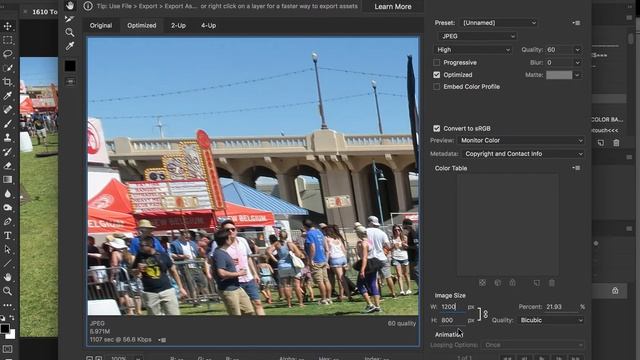Click the lock icon in background Layers panel
The image size is (640, 360).
tap(615, 291)
